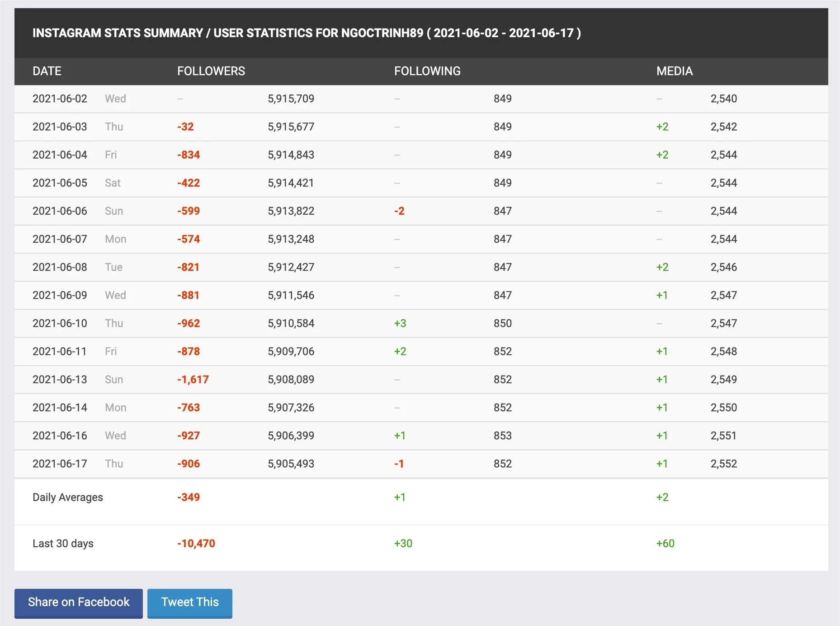Click the -1 following change

[399, 464]
